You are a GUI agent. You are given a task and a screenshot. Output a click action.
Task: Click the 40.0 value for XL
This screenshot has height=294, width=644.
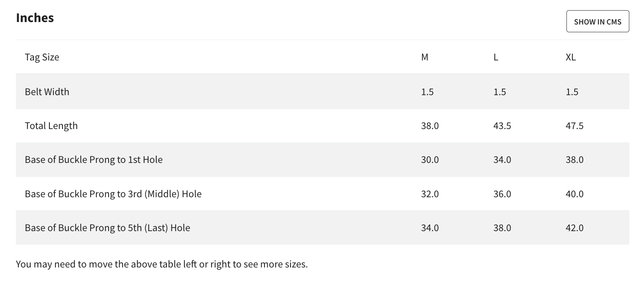(574, 194)
